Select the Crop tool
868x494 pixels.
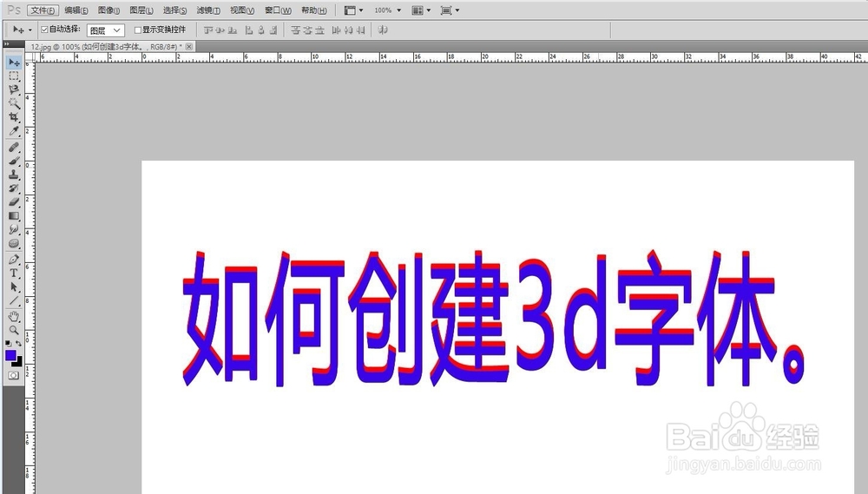point(14,117)
